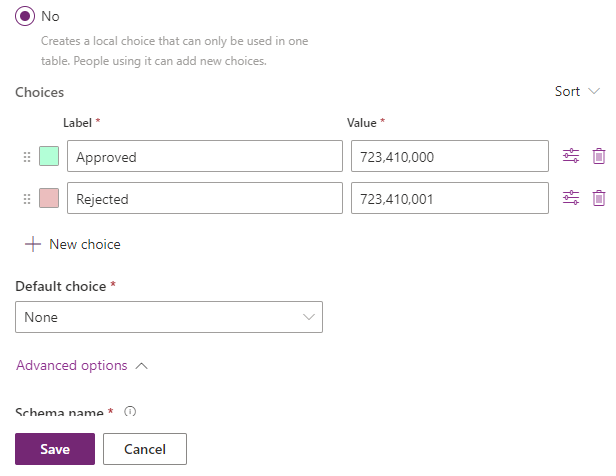The height and width of the screenshot is (476, 616).
Task: Cancel the column changes
Action: pyautogui.click(x=145, y=449)
